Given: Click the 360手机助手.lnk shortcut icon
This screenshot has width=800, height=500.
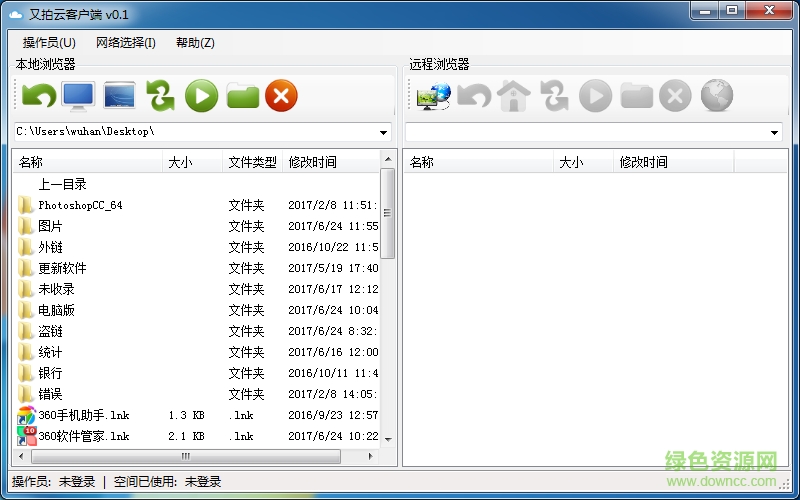Looking at the screenshot, I should coord(26,415).
